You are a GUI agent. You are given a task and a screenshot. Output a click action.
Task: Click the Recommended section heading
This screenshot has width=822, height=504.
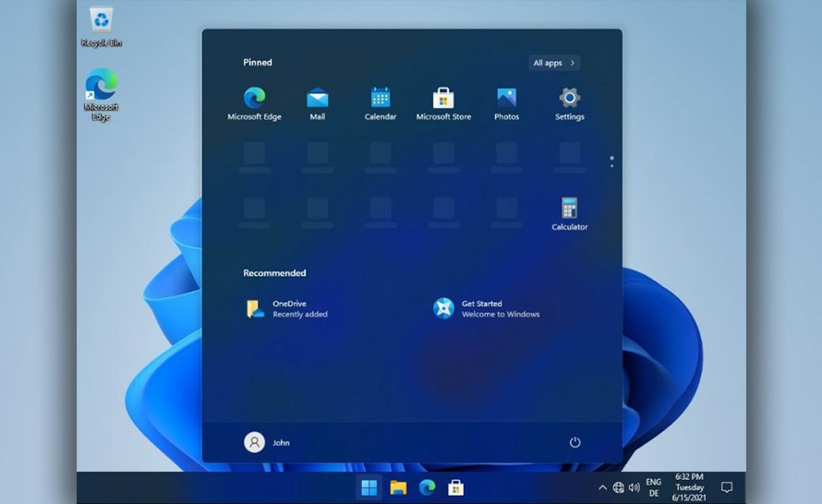(274, 273)
